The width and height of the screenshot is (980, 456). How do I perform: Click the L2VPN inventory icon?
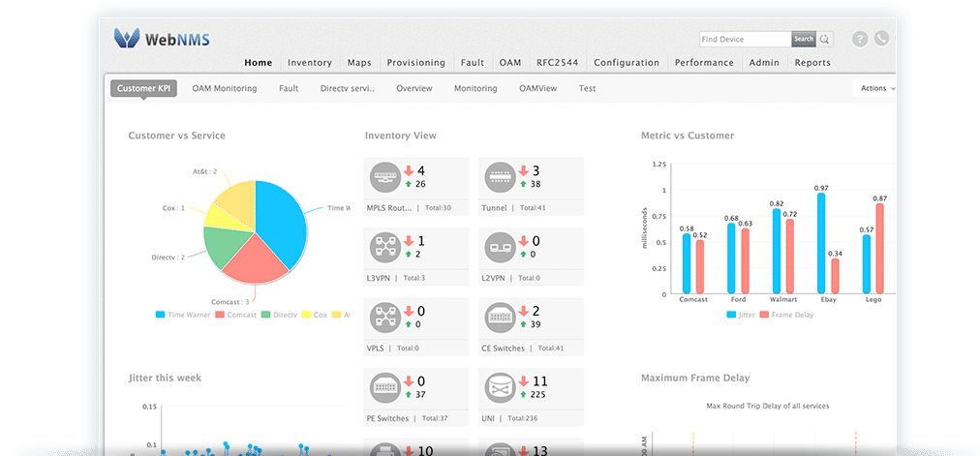[x=500, y=247]
